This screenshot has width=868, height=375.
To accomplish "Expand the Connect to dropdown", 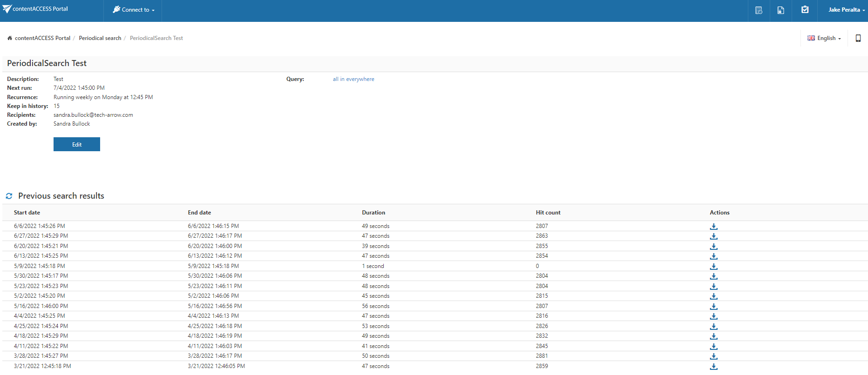I will pos(134,10).
